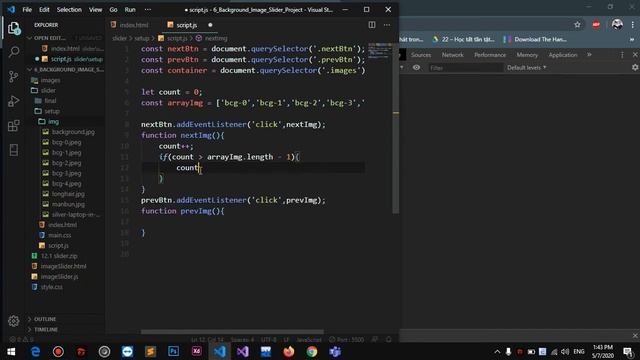Open Run and Debug view
This screenshot has height=360, width=640.
point(13,101)
